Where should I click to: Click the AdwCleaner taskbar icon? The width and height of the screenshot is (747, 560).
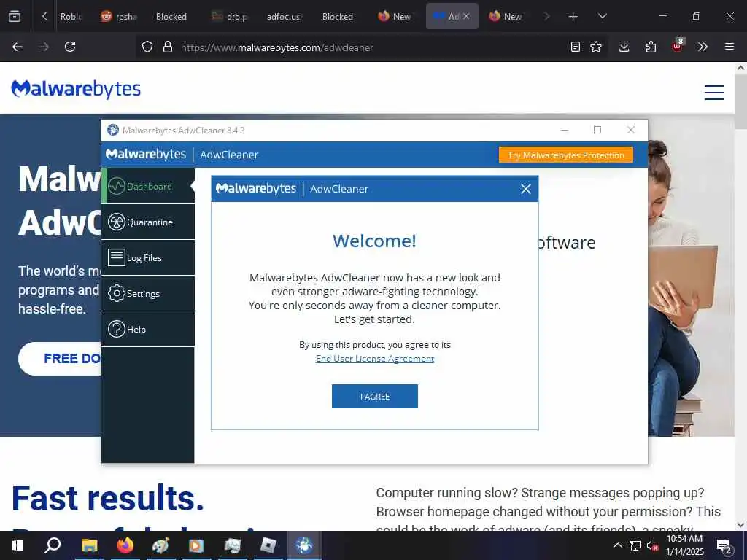click(x=304, y=545)
